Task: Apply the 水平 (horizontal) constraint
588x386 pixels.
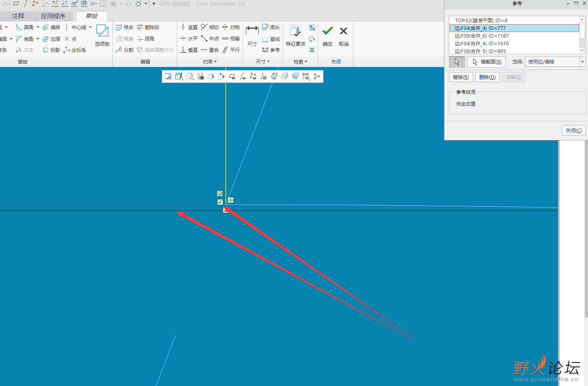Action: pos(189,38)
